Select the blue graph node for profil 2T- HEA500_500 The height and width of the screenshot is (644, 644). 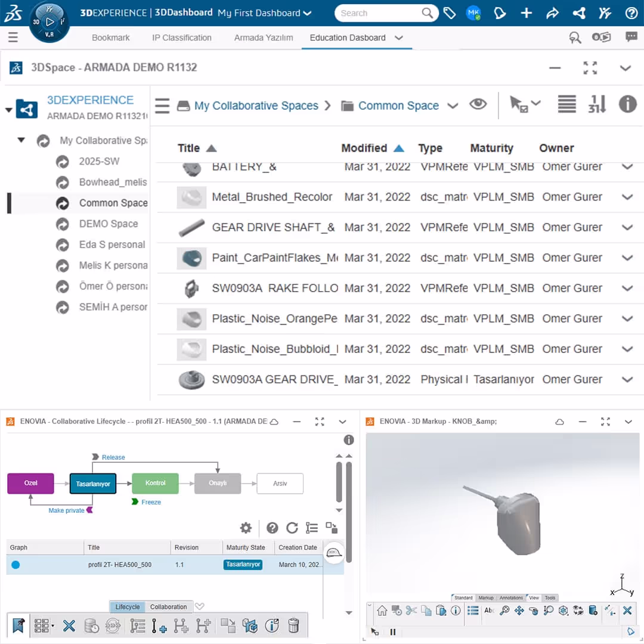pyautogui.click(x=16, y=565)
